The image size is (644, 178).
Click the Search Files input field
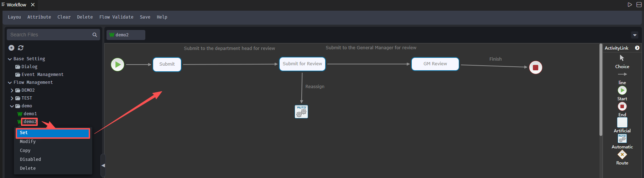pyautogui.click(x=49, y=35)
